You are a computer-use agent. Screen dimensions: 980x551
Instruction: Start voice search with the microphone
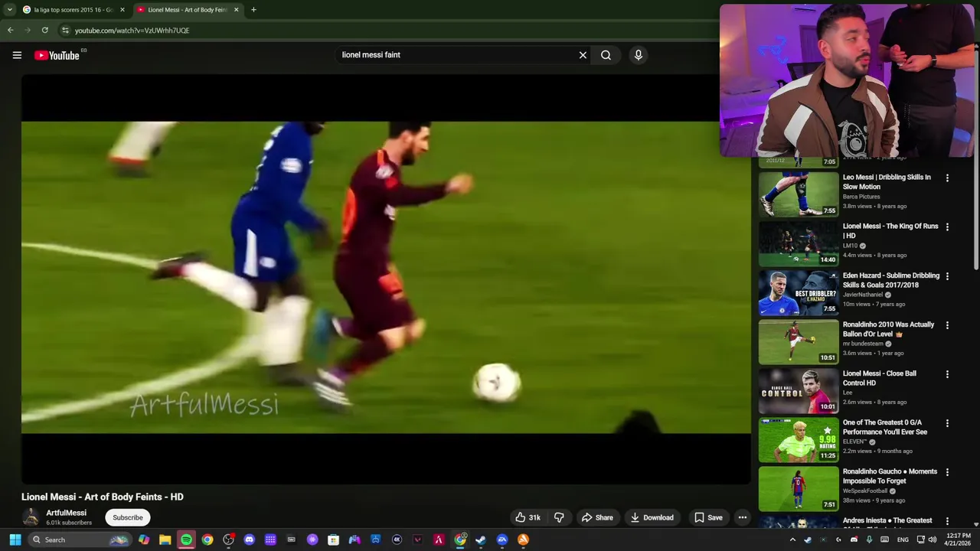tap(639, 55)
